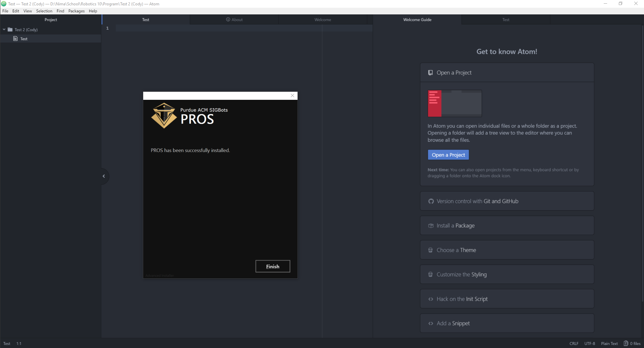Click Test file name in status bar
644x348 pixels.
[x=7, y=343]
